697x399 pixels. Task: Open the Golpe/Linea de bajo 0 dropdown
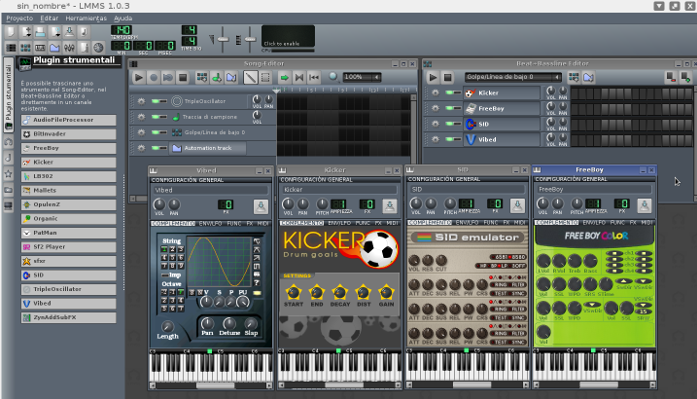tap(513, 77)
